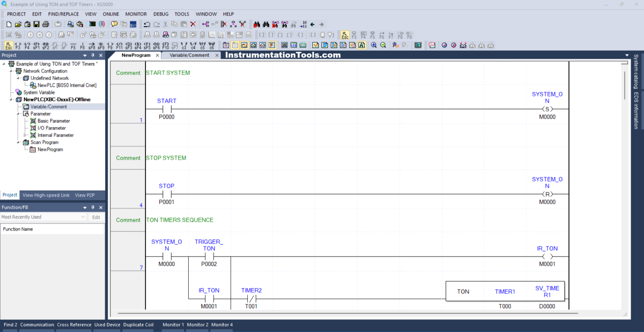Select the SYSTEM_ON reset coil
644x332 pixels.
coord(547,194)
